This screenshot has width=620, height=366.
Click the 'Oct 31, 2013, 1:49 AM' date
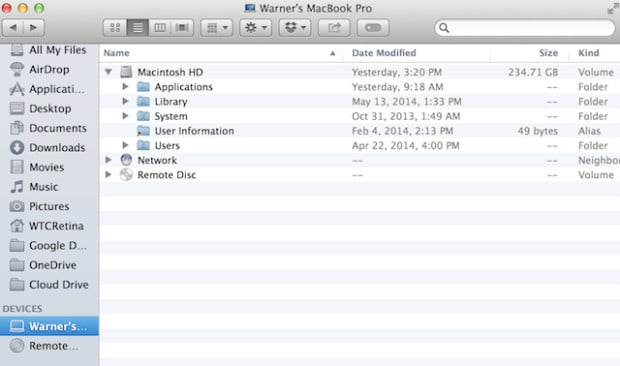[x=406, y=116]
